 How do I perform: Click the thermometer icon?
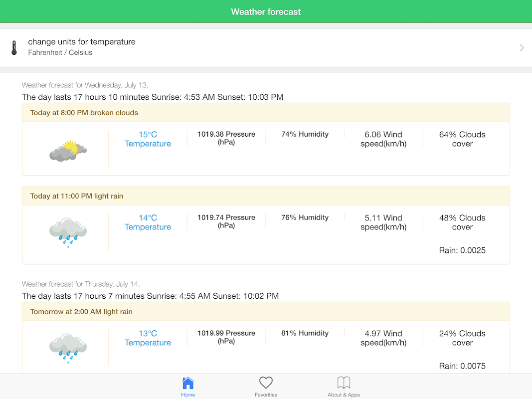pyautogui.click(x=14, y=47)
